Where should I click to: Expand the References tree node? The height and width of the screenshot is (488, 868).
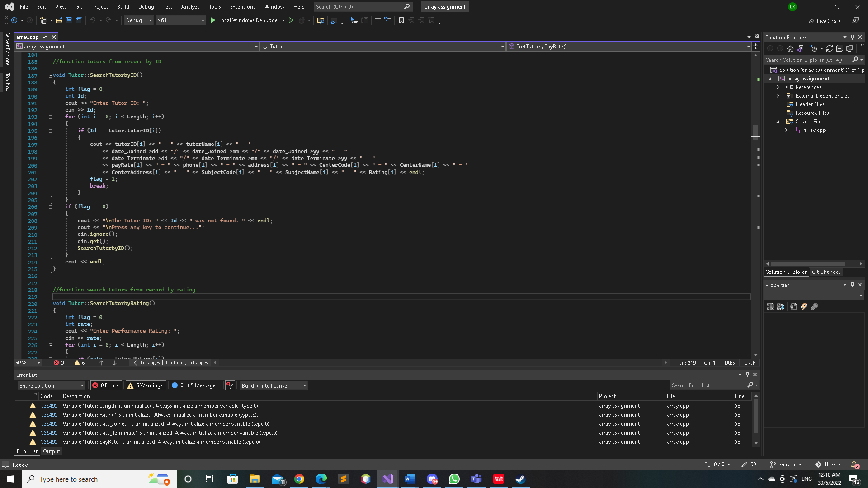coord(778,87)
